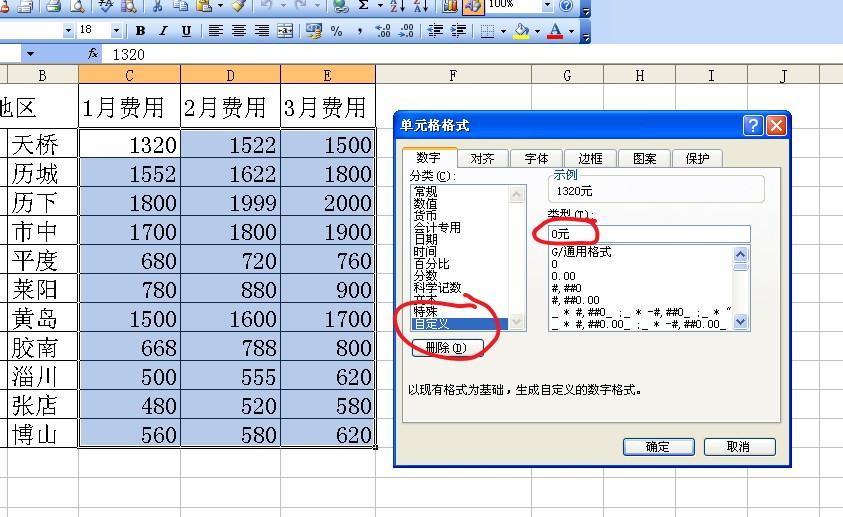843x517 pixels.
Task: Click the Print Preview icon
Action: click(x=77, y=6)
